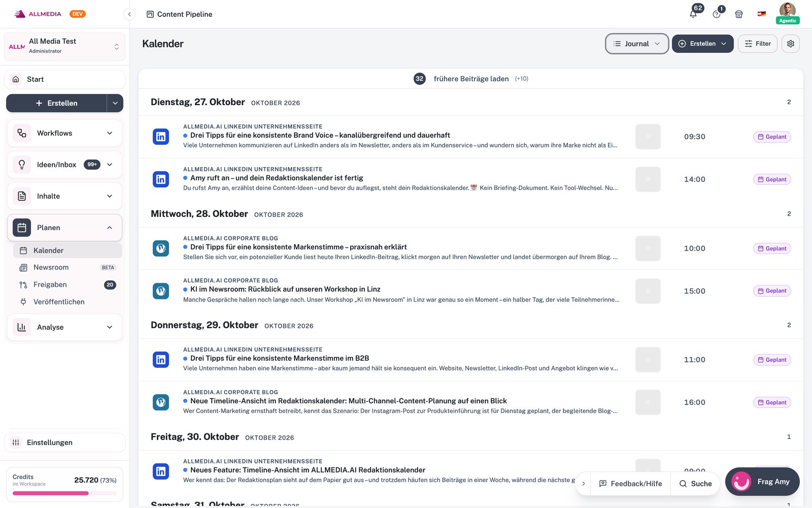
Task: Open the notifications bell icon
Action: [x=693, y=14]
